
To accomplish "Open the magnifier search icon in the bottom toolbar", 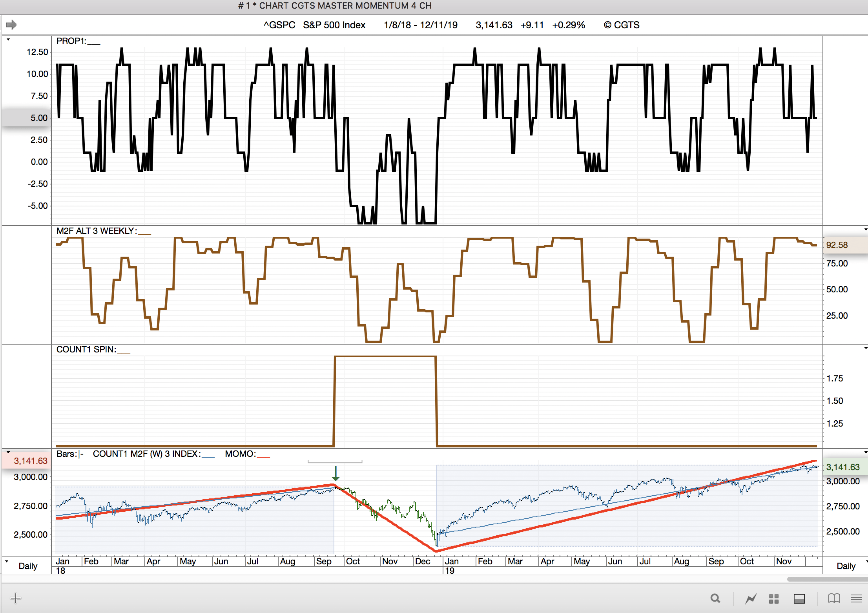I will pos(715,598).
